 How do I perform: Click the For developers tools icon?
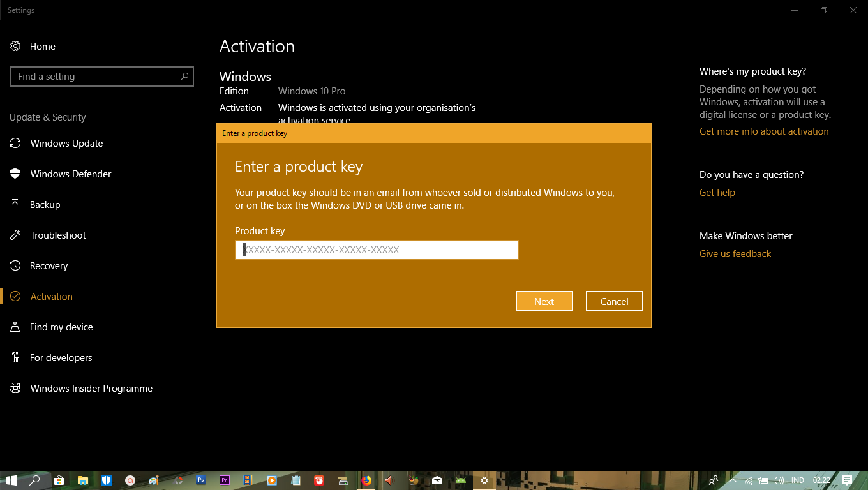click(x=15, y=358)
